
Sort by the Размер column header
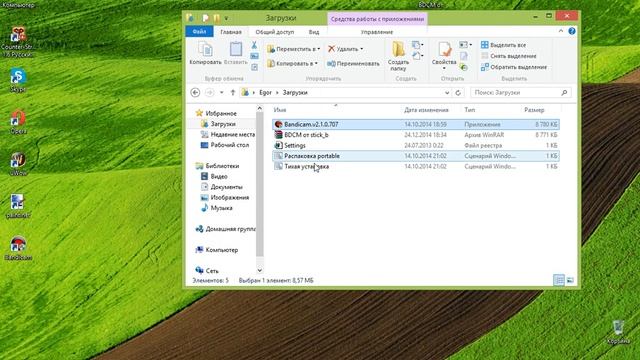pyautogui.click(x=534, y=110)
